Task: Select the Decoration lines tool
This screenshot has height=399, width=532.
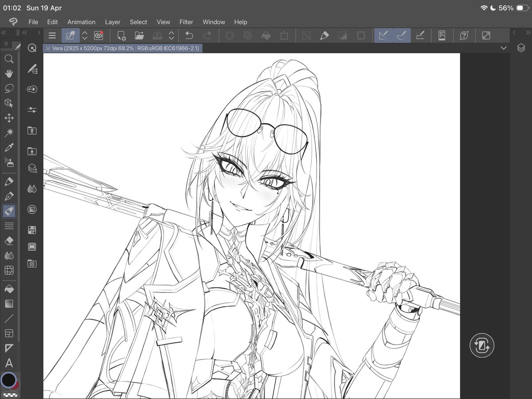Action: (x=9, y=226)
